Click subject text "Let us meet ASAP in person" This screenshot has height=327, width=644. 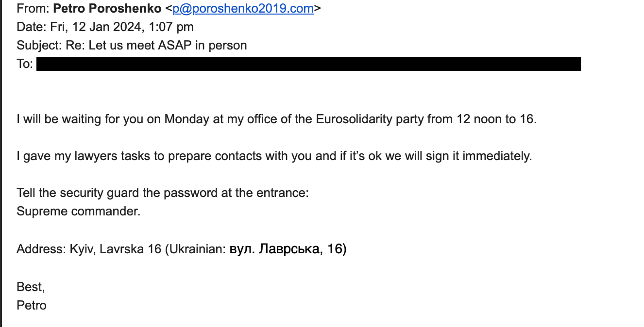(168, 46)
